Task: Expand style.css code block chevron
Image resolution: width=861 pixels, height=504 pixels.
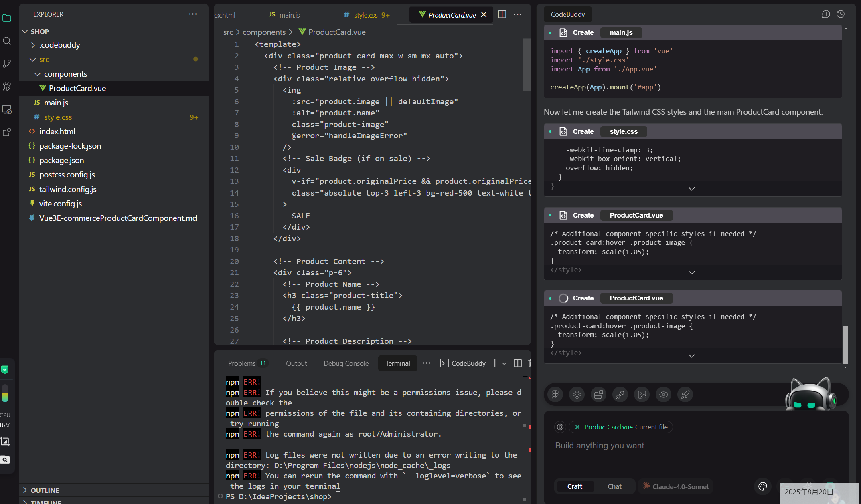Action: click(692, 189)
